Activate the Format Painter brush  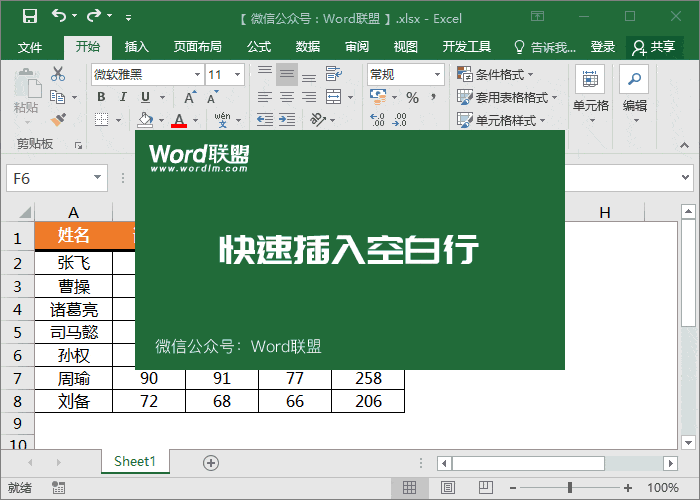[x=58, y=120]
